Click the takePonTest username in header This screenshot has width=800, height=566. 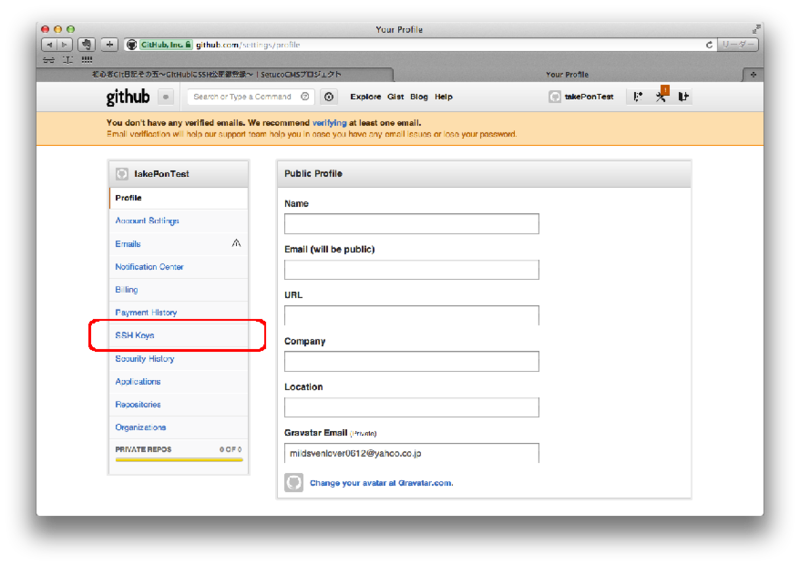tap(589, 96)
